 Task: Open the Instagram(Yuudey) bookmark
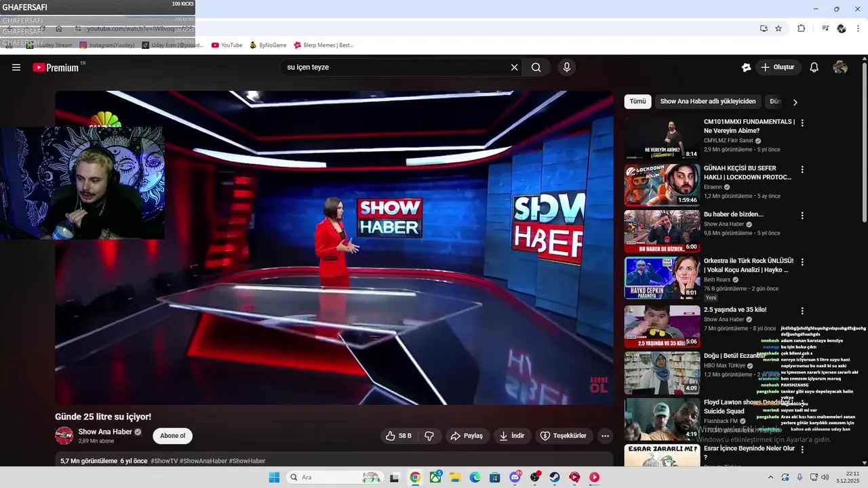coord(107,45)
